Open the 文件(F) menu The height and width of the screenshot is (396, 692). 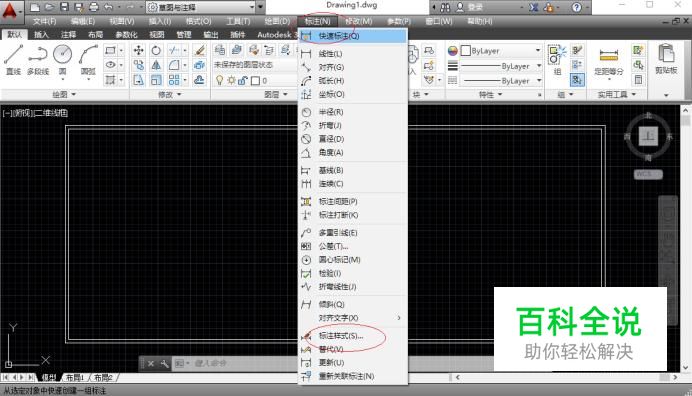[x=44, y=21]
